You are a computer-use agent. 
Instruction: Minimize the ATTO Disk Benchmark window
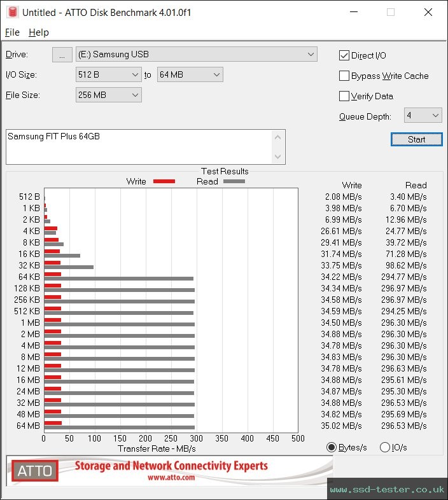pyautogui.click(x=354, y=12)
